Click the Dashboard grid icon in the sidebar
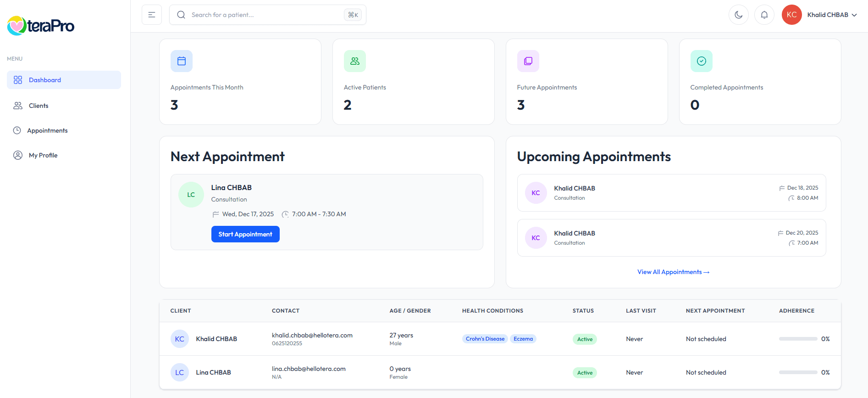This screenshot has height=398, width=868. click(18, 80)
